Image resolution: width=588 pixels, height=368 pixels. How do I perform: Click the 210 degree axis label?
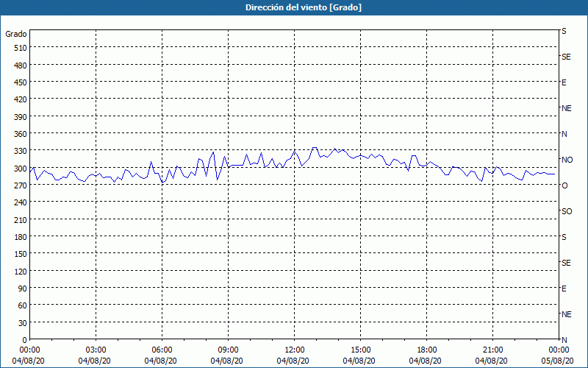coord(21,219)
